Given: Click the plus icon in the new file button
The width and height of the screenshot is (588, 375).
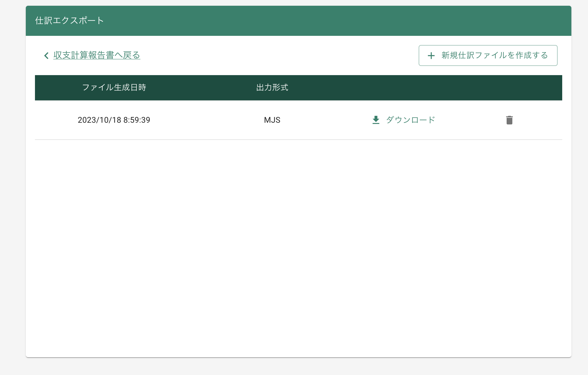Looking at the screenshot, I should tap(431, 56).
